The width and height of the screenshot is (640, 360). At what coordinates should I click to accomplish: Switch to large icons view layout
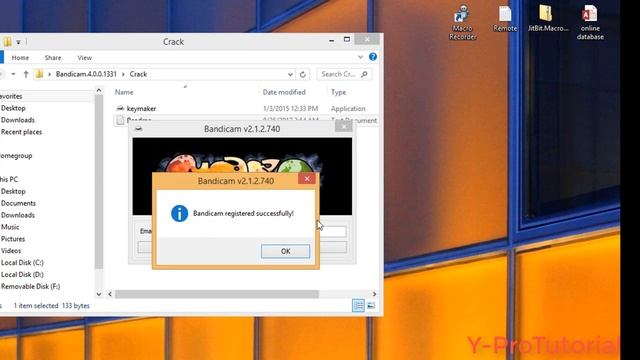pyautogui.click(x=371, y=305)
